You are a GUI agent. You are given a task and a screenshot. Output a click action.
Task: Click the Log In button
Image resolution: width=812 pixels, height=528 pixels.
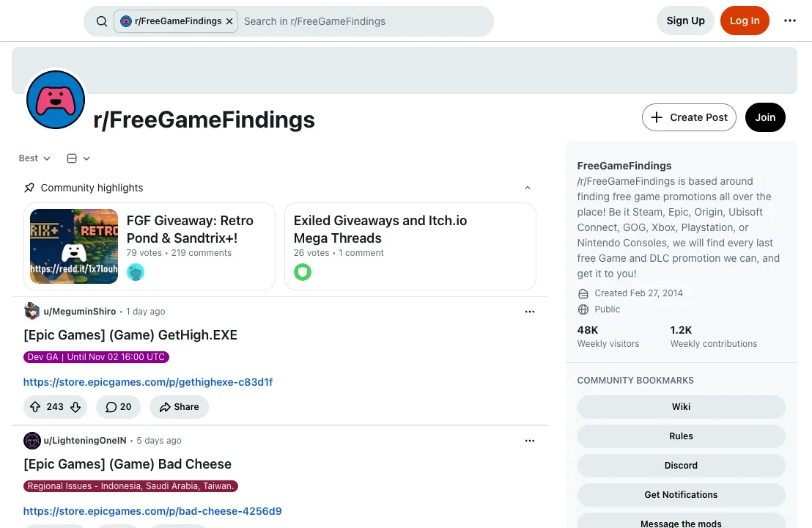point(744,21)
